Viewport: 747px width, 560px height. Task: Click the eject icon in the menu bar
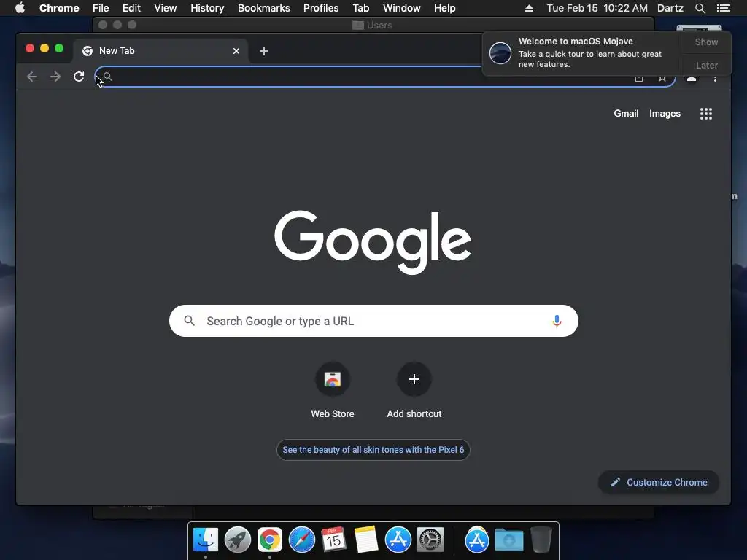pos(530,8)
